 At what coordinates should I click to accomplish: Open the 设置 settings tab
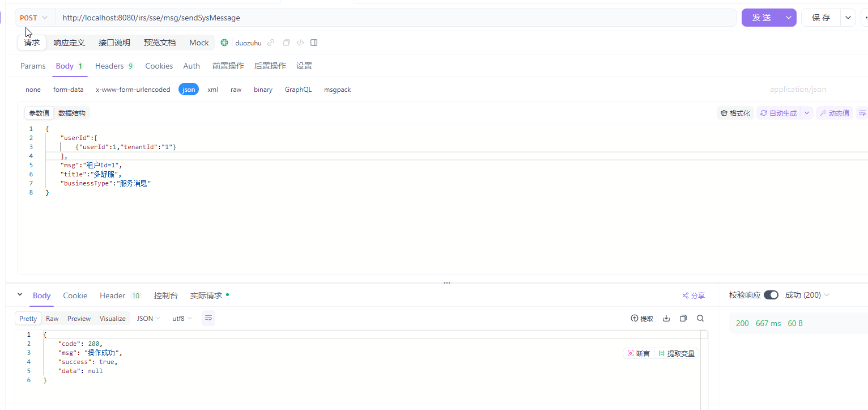click(x=304, y=66)
